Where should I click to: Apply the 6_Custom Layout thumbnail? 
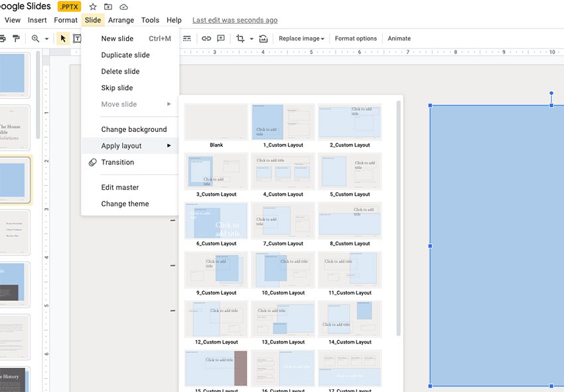(216, 221)
